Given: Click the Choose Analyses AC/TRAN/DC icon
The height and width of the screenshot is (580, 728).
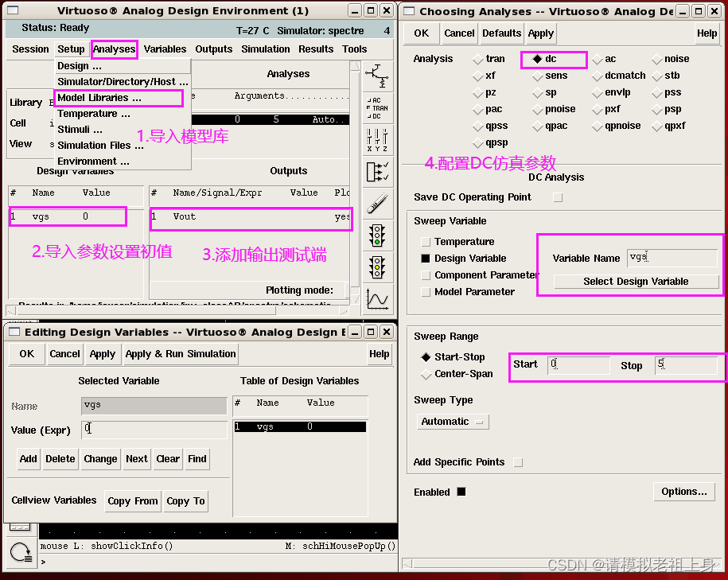Looking at the screenshot, I should coord(377,107).
